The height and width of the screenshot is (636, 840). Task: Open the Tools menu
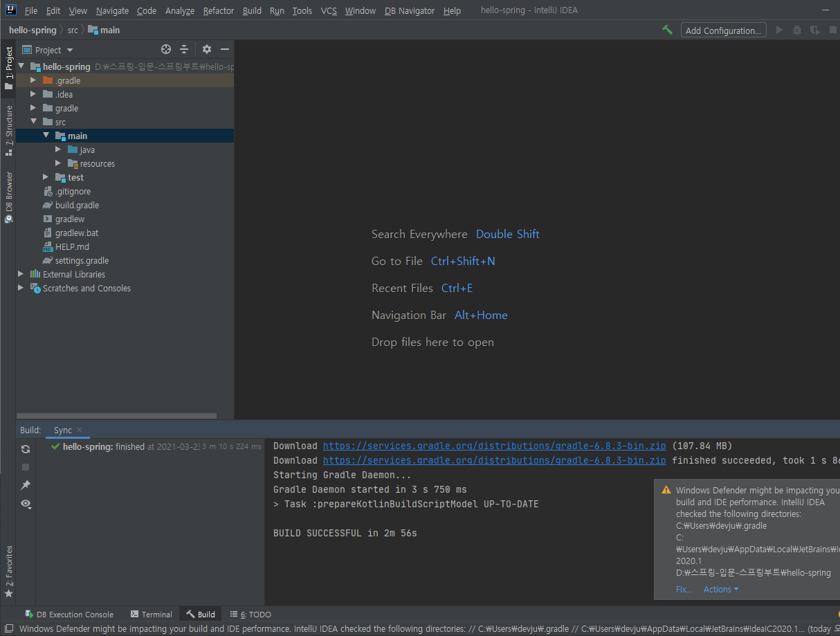pos(302,10)
